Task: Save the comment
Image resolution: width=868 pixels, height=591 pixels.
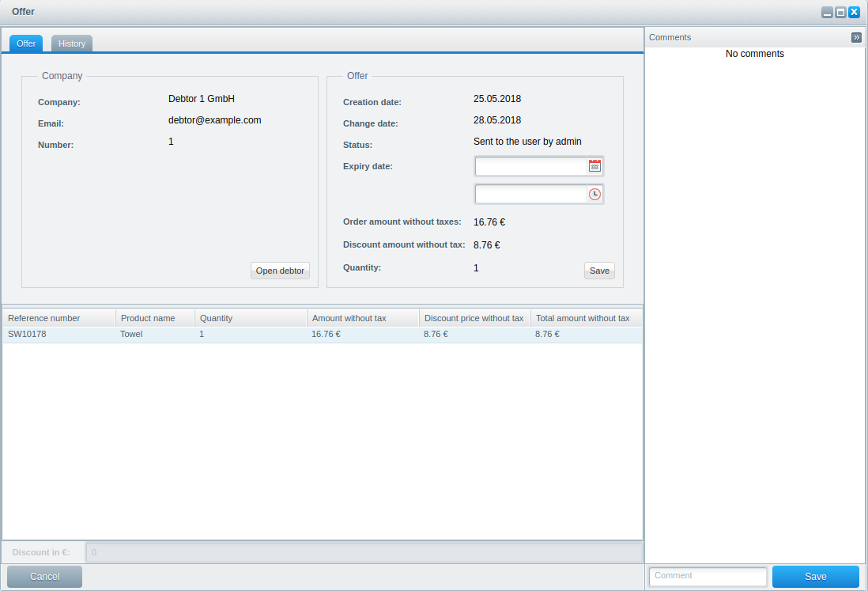Action: [815, 577]
